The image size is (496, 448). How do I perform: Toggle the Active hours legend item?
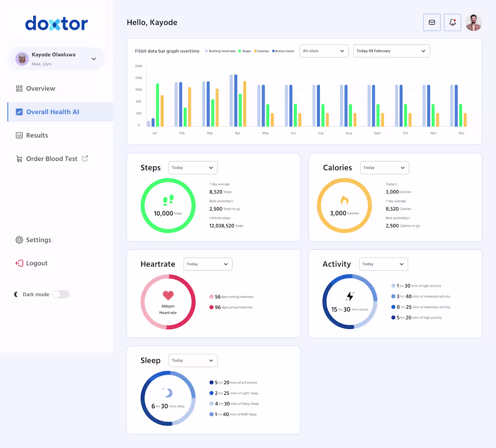tap(283, 51)
